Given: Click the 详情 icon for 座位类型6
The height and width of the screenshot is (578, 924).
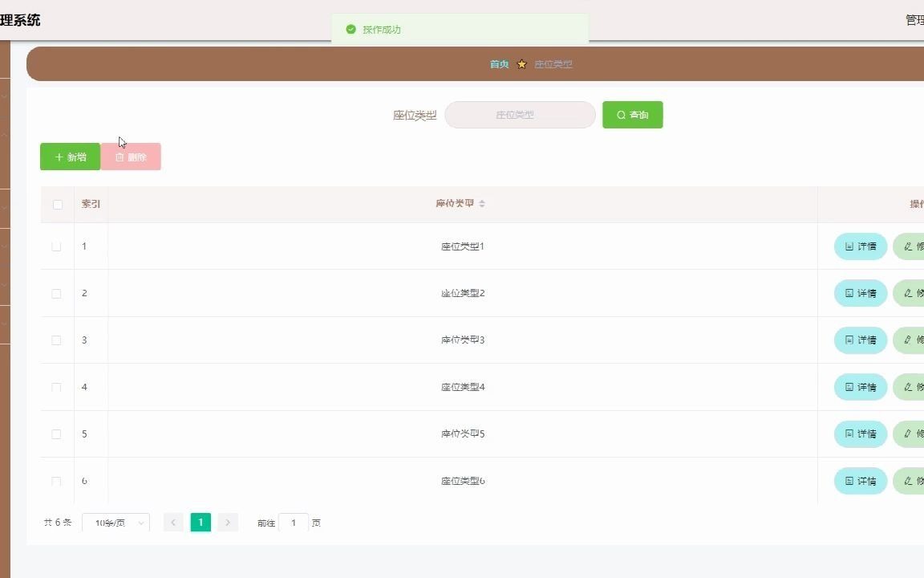Looking at the screenshot, I should pos(848,481).
